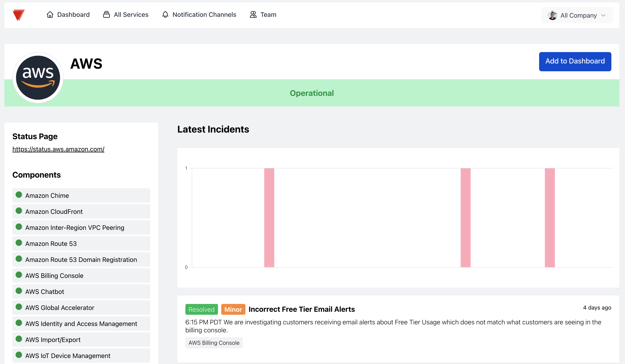Click the AWS Billing Console incident tag

point(214,343)
